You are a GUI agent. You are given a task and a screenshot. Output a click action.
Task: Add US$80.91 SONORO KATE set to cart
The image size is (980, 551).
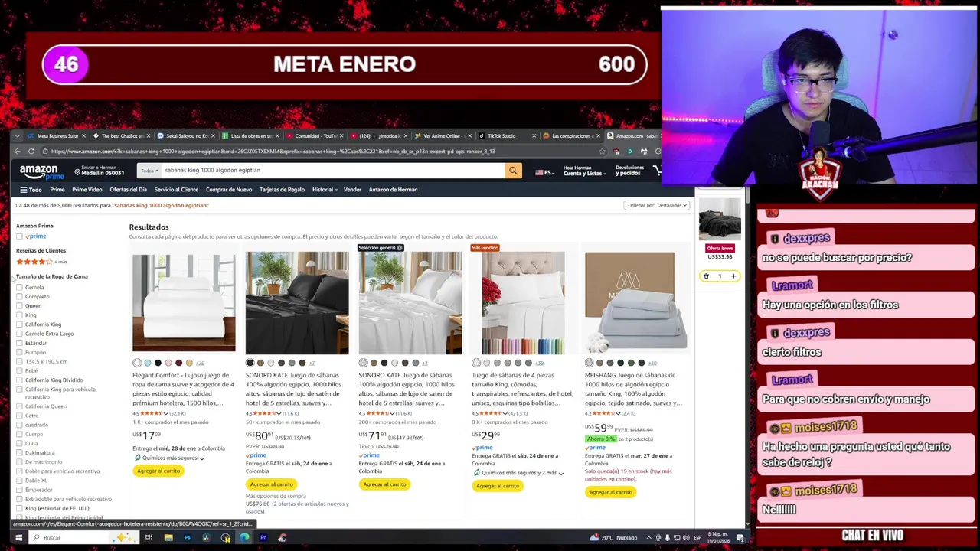(271, 484)
